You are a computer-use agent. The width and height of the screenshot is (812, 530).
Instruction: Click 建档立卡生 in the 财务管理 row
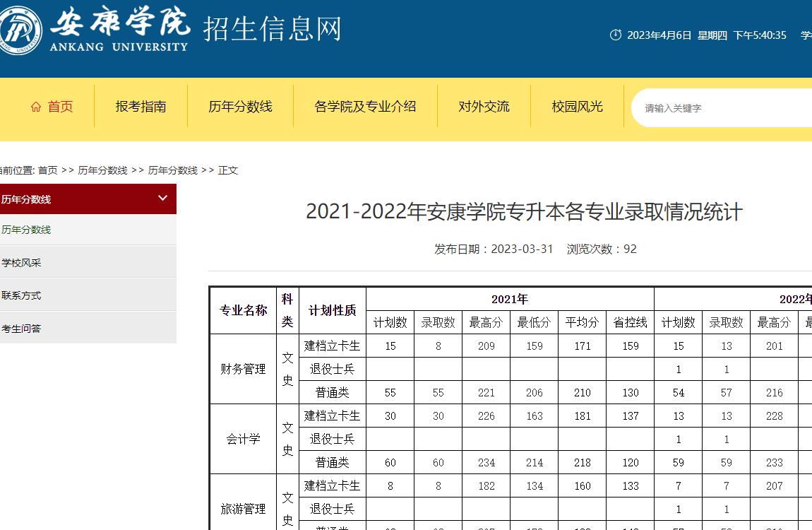pos(333,346)
